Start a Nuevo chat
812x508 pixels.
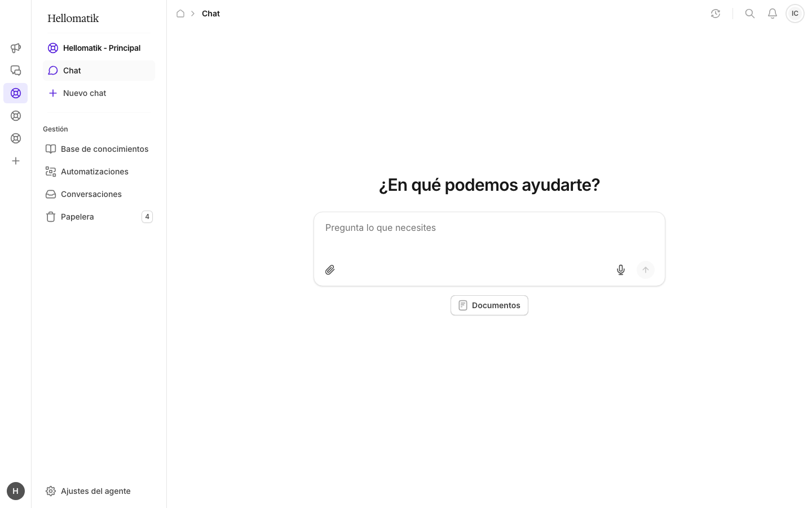tap(99, 93)
